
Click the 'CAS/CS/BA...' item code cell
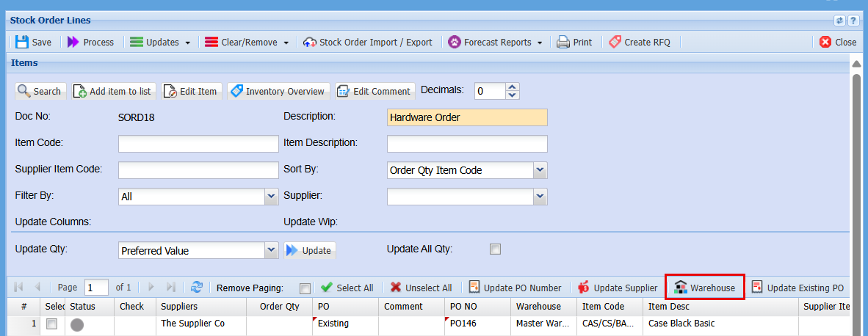610,324
